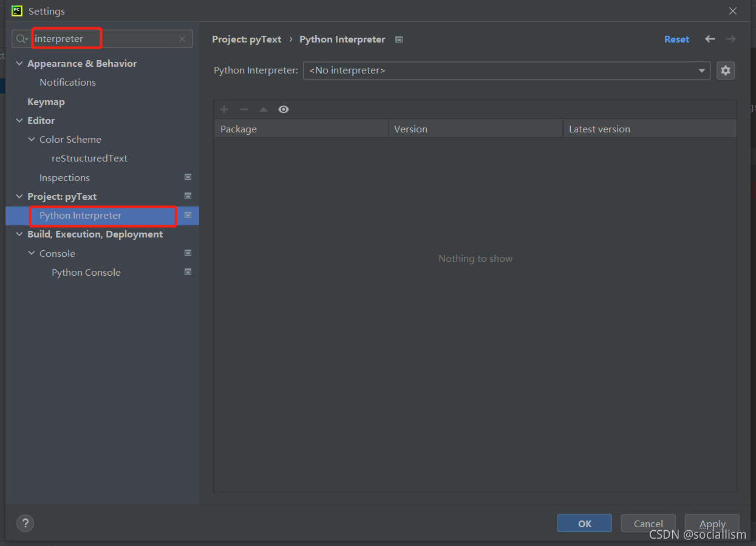The image size is (756, 546).
Task: Click the uninstall package minus icon
Action: coord(244,109)
